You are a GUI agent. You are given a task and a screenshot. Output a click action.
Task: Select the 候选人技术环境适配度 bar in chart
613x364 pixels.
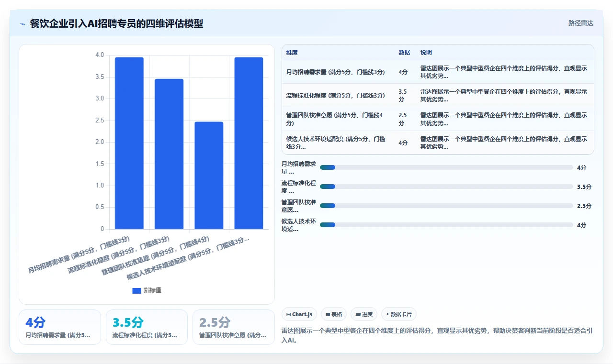coord(249,143)
